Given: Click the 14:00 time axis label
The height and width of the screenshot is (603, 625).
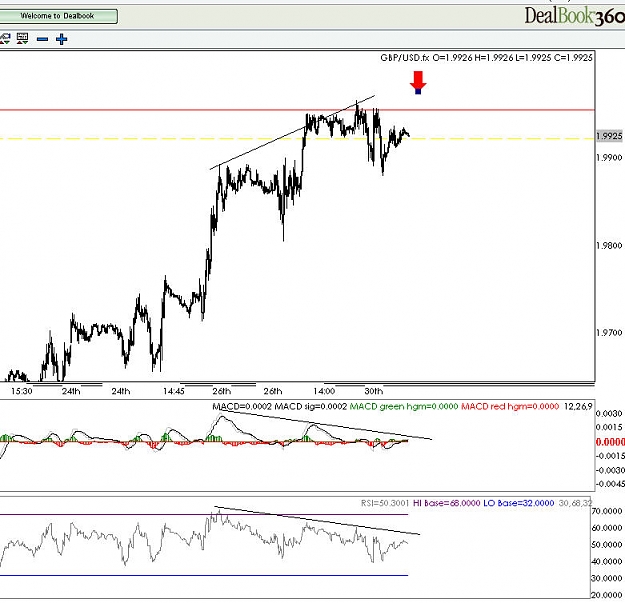Looking at the screenshot, I should coord(324,391).
